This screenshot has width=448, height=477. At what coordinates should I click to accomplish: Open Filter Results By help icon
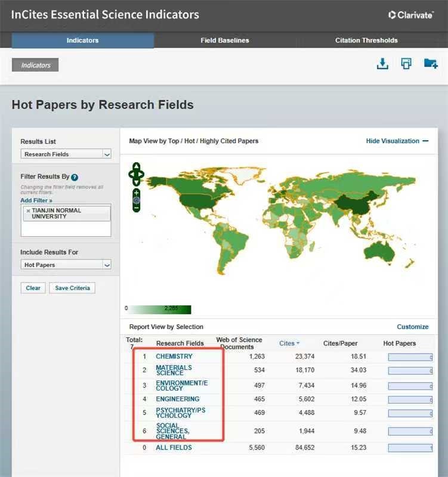click(x=74, y=177)
